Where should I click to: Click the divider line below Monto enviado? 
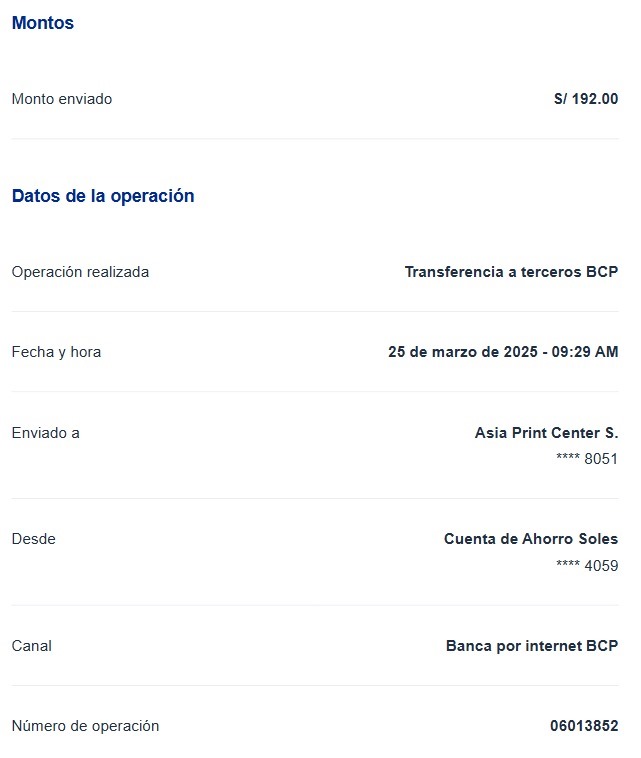[315, 139]
